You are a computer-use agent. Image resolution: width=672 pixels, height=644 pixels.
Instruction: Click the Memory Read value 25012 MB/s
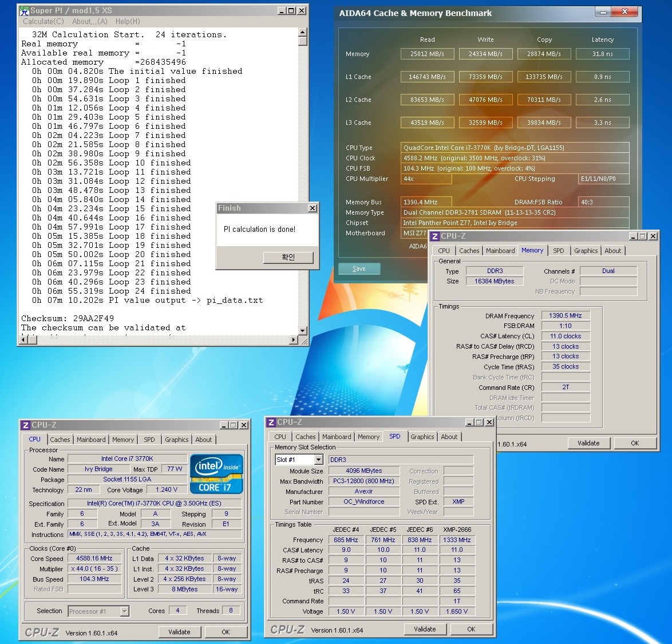(x=427, y=54)
